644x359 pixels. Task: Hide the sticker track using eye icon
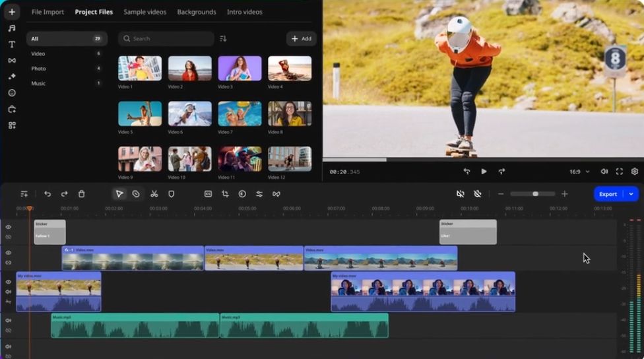9,227
